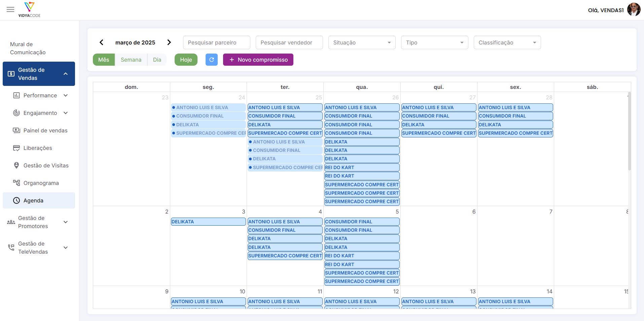The width and height of the screenshot is (644, 321).
Task: Collapse the Gestão de Vendas section
Action: (66, 74)
